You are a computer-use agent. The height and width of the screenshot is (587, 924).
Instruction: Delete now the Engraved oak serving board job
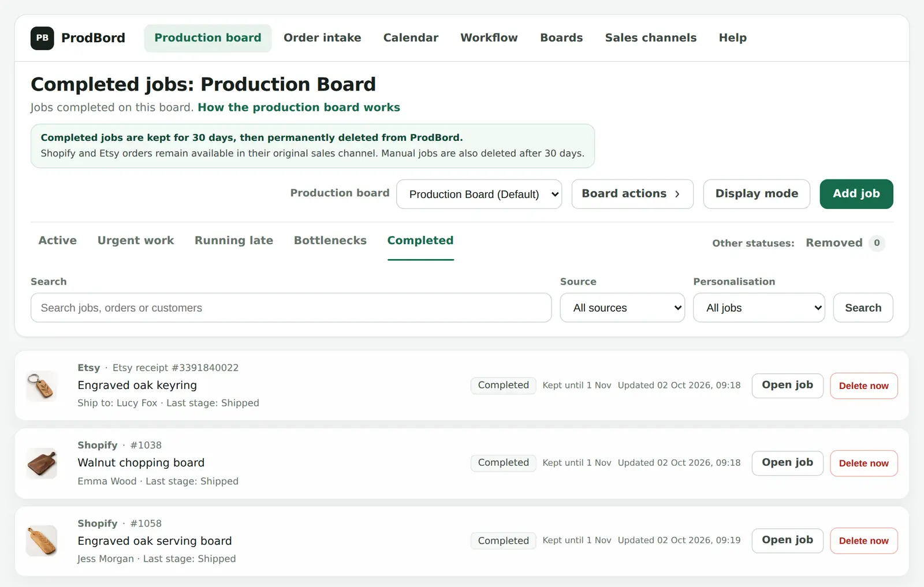(864, 540)
